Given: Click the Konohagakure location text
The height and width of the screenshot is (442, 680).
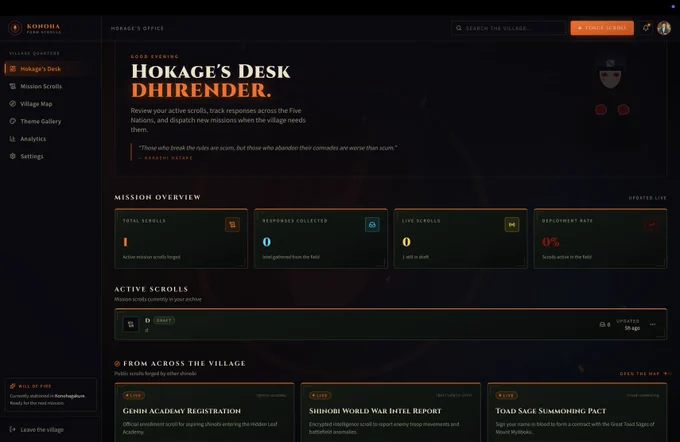Looking at the screenshot, I should (69, 396).
